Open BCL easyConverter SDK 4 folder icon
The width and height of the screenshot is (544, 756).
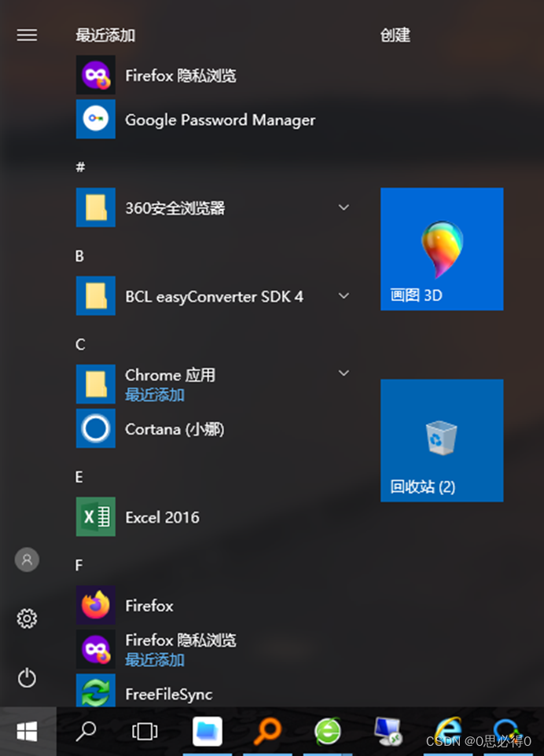click(95, 295)
